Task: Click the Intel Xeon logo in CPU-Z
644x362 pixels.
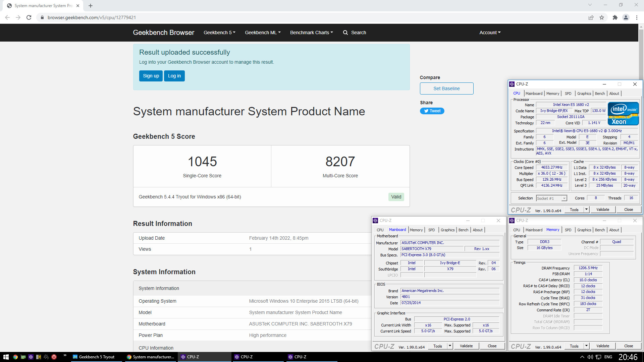Action: click(623, 114)
